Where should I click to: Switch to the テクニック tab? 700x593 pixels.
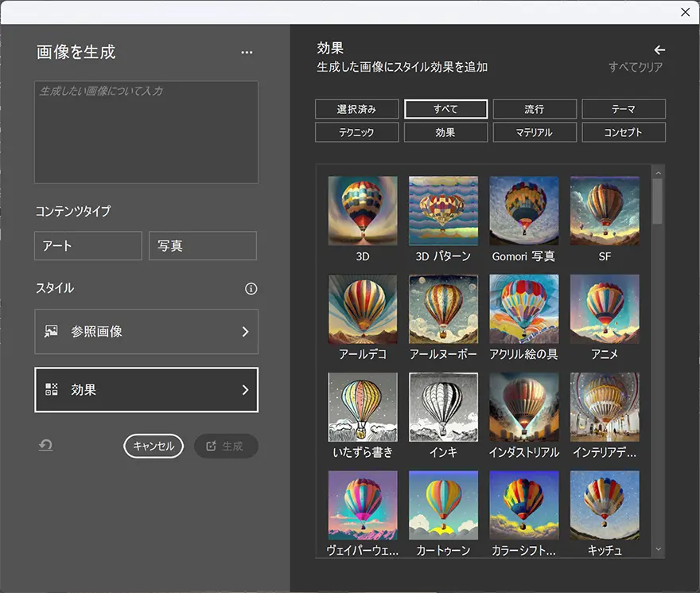point(356,132)
